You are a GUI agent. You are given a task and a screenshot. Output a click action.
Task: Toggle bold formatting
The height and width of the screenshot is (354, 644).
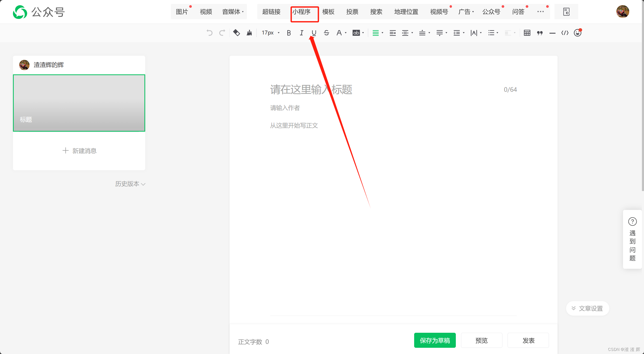tap(289, 33)
